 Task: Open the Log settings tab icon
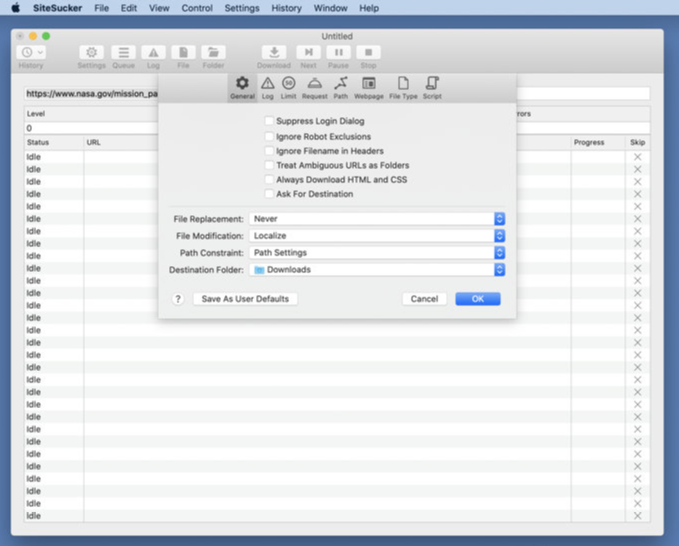[267, 87]
